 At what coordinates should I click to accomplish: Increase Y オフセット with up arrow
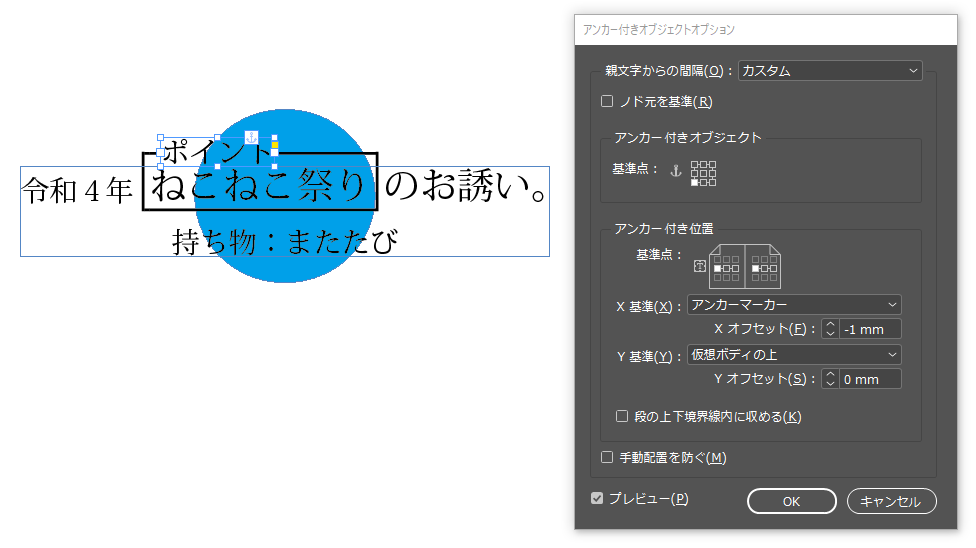(x=830, y=374)
